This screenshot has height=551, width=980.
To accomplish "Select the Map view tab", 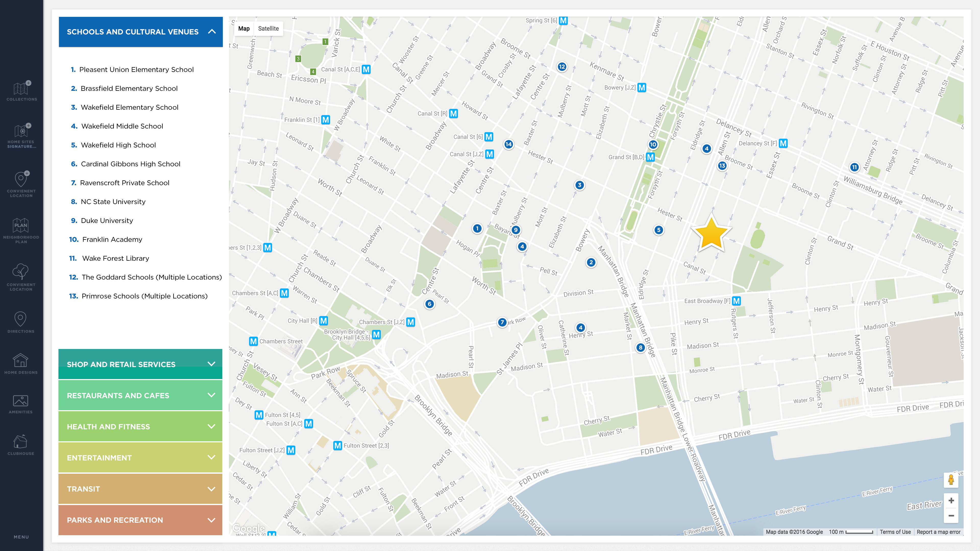I will [x=244, y=29].
